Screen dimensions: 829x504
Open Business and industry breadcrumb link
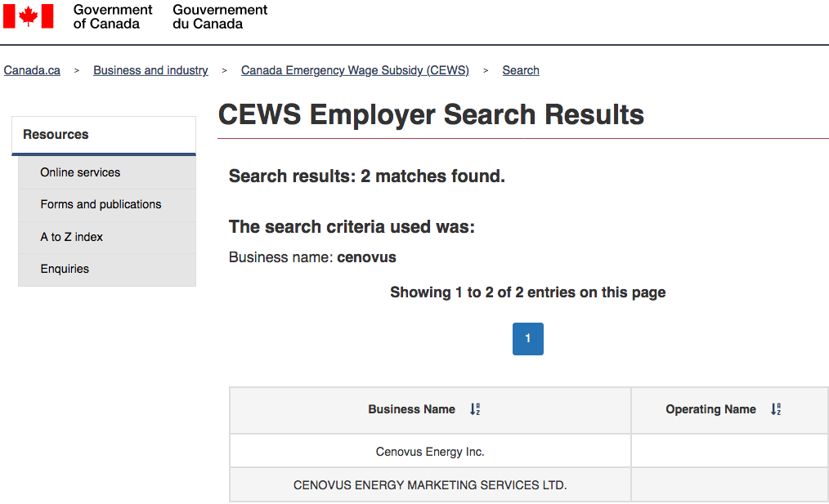(x=150, y=70)
